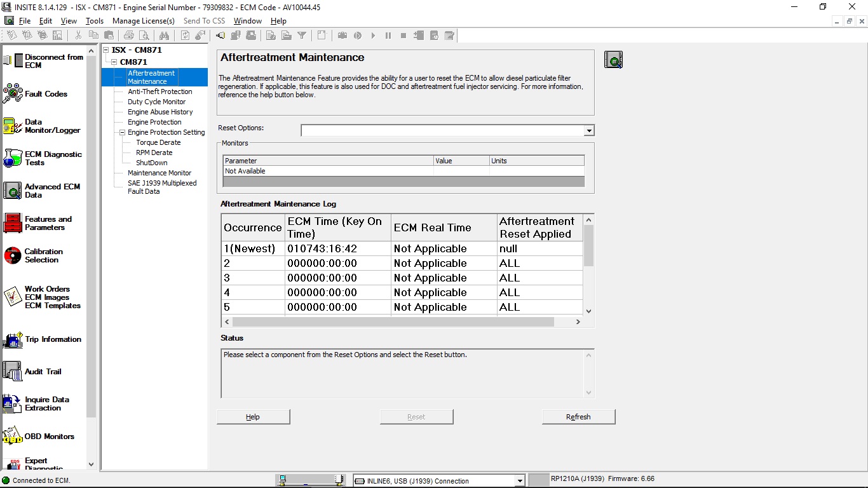Screen dimensions: 868x488
Task: Open the Reset Options dropdown
Action: (x=589, y=130)
